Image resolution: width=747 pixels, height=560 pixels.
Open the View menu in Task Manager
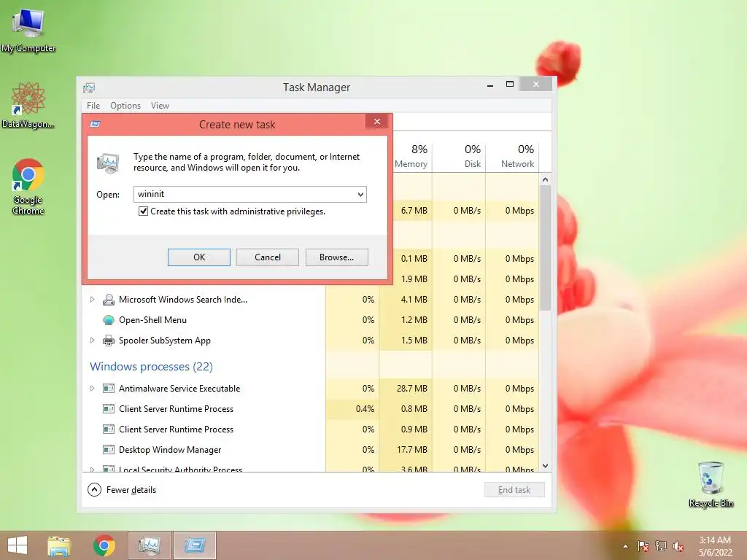[160, 106]
